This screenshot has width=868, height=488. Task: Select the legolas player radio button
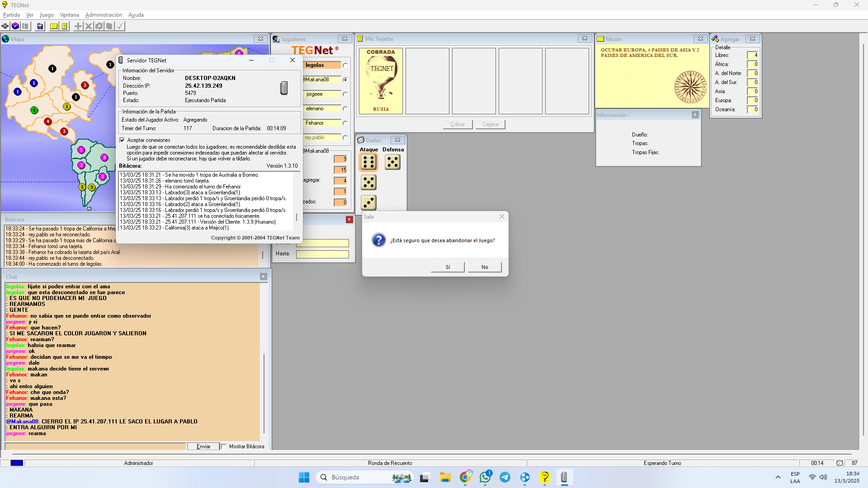tap(345, 65)
